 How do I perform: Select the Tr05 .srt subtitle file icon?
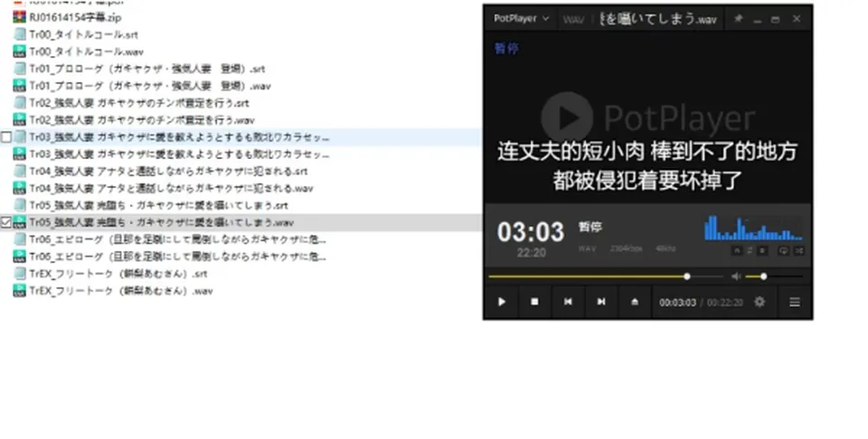click(x=19, y=205)
